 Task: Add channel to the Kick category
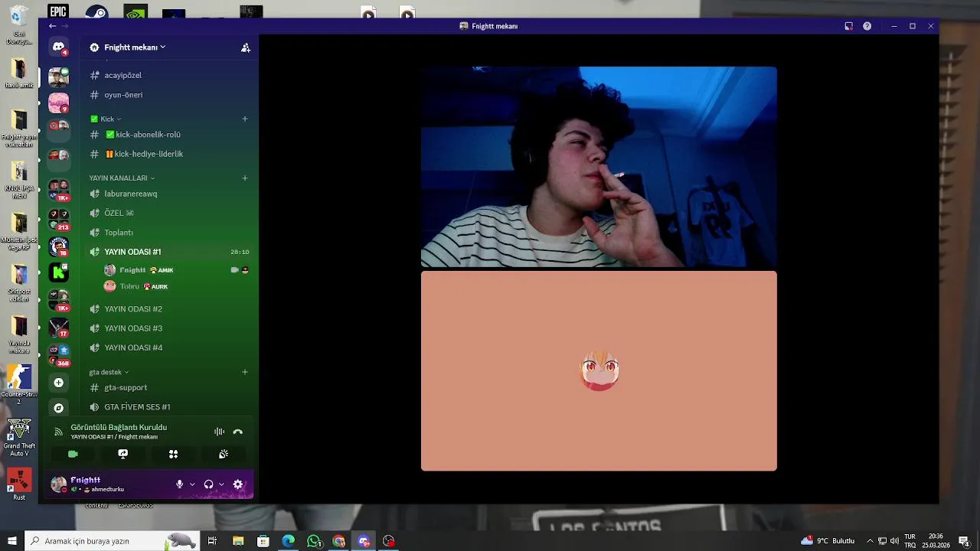pos(245,119)
